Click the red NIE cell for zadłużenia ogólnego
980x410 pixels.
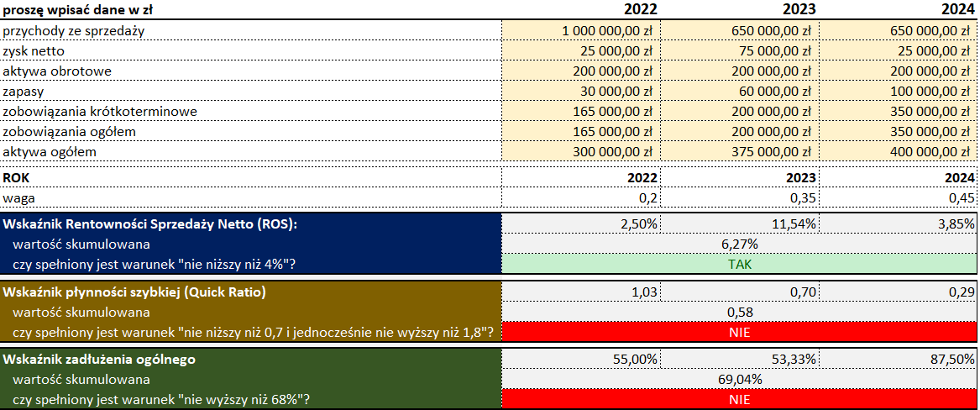click(x=739, y=399)
